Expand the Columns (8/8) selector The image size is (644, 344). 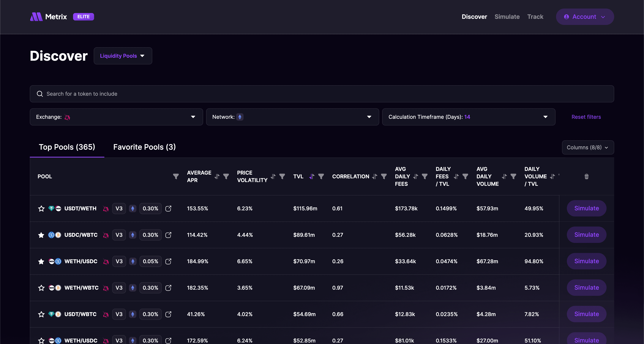[x=588, y=147]
